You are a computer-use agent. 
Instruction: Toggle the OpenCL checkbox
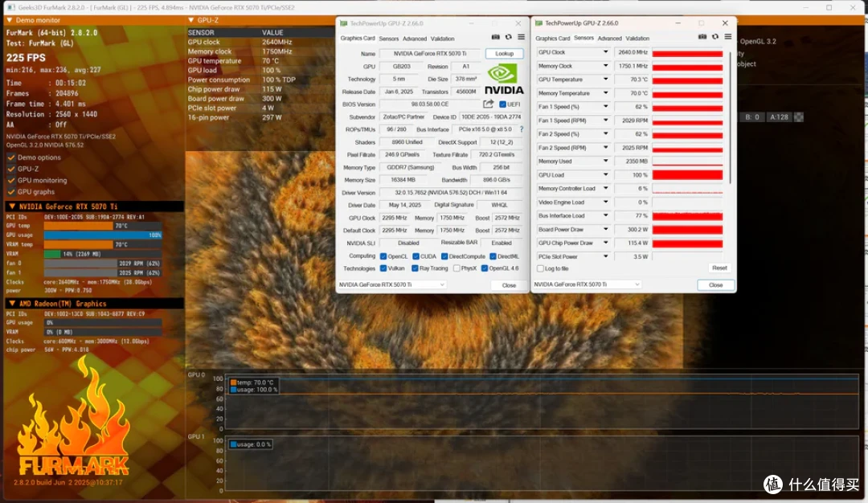pyautogui.click(x=383, y=256)
